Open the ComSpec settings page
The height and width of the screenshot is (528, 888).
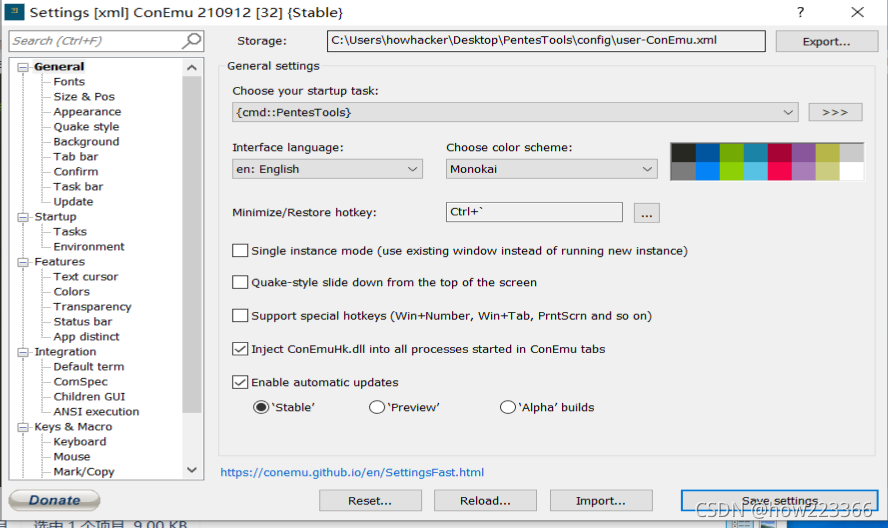tap(80, 382)
